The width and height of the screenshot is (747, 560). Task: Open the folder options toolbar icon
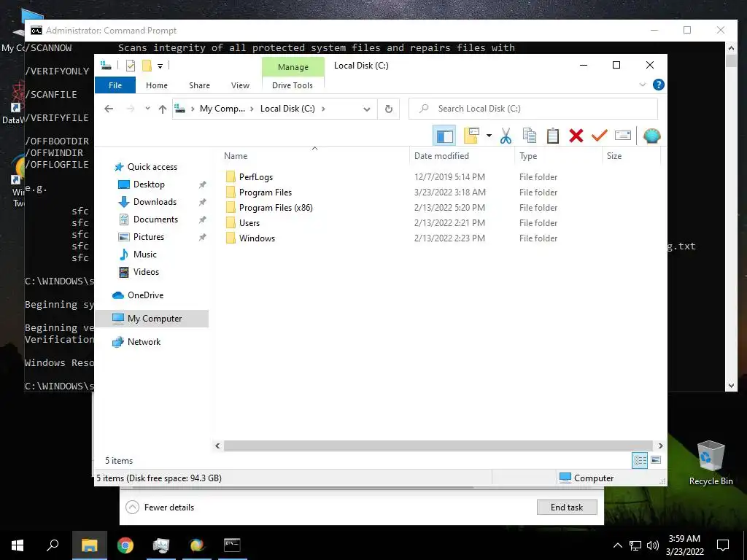(471, 136)
